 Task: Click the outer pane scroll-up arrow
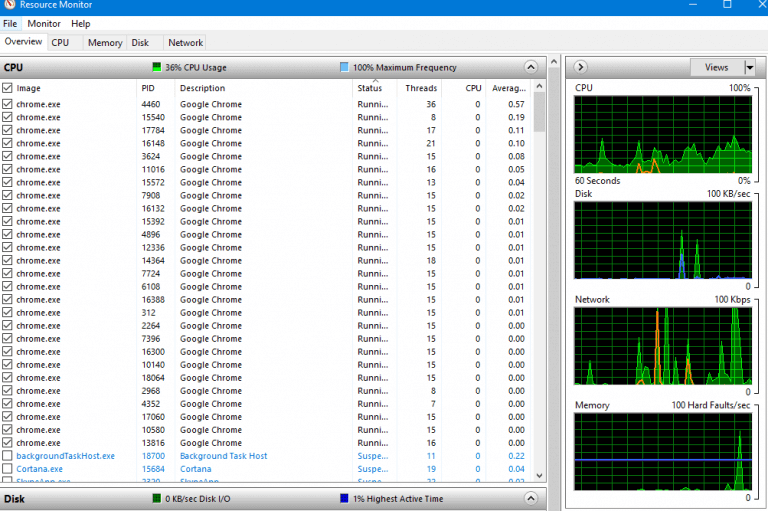point(554,62)
